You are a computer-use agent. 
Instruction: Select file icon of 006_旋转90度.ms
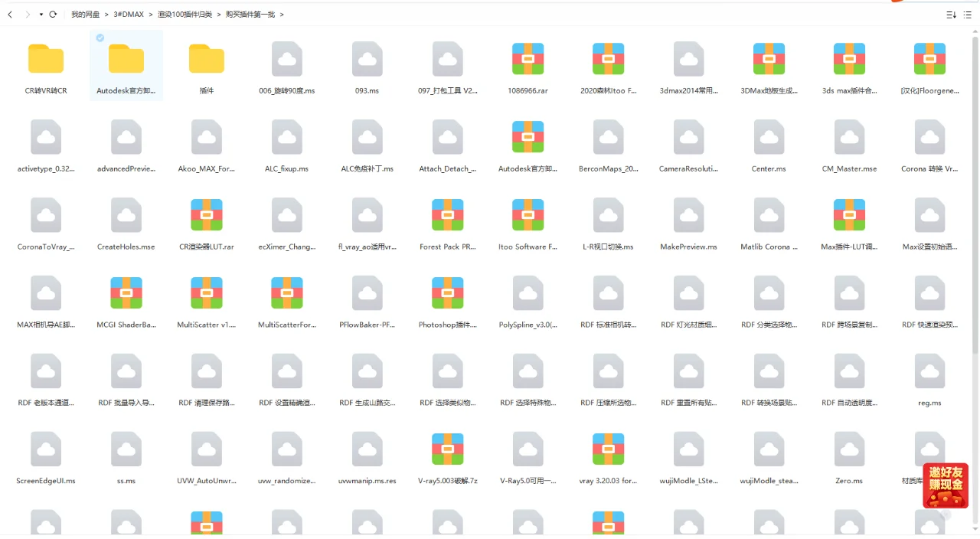[x=287, y=59]
